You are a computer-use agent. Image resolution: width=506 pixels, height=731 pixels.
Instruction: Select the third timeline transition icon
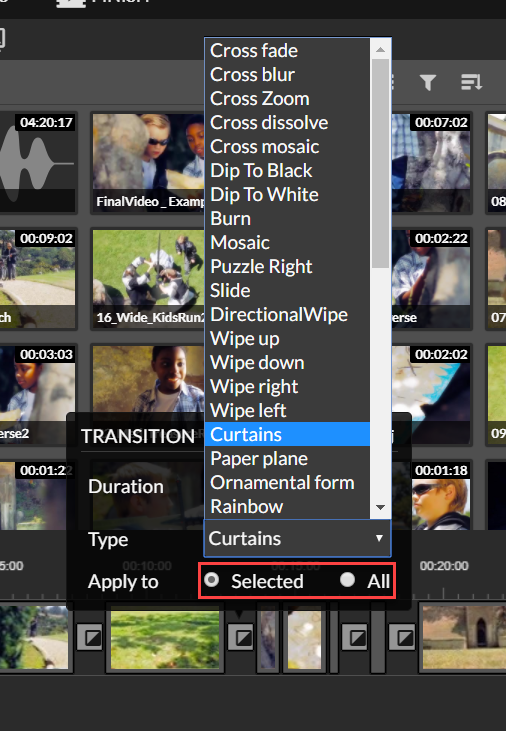tap(354, 637)
